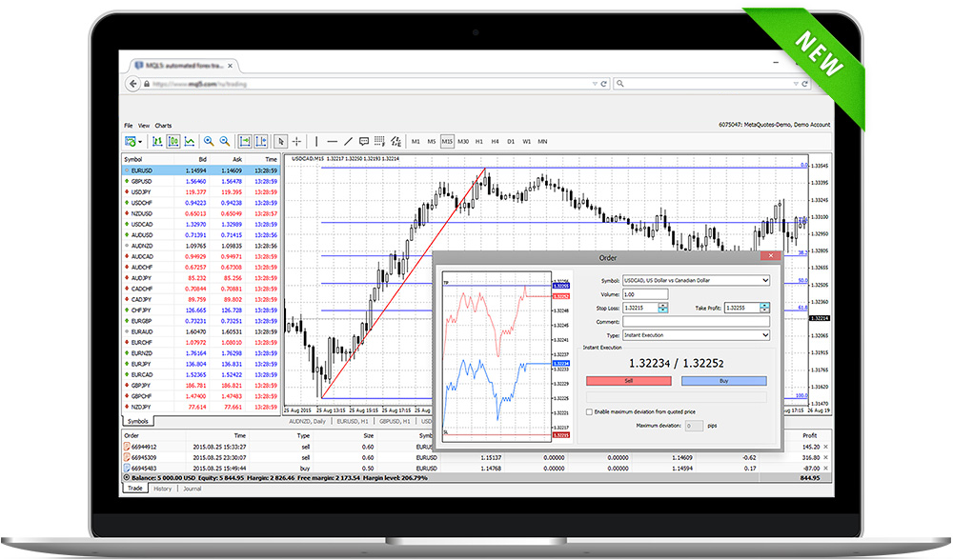The width and height of the screenshot is (953, 560).
Task: Set timeframe to H1
Action: 479,142
